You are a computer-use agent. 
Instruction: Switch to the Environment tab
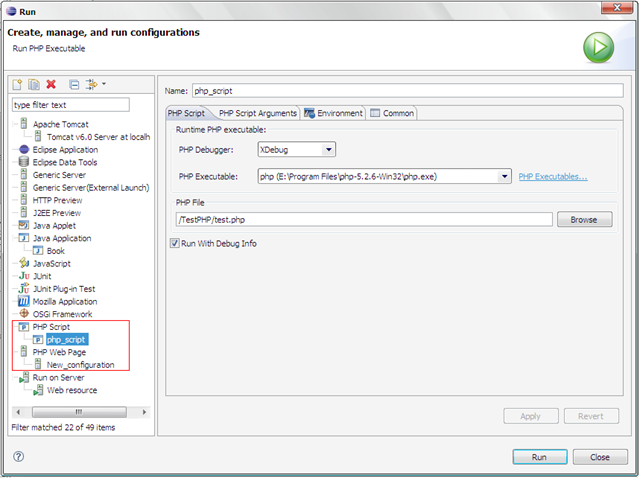[x=333, y=113]
